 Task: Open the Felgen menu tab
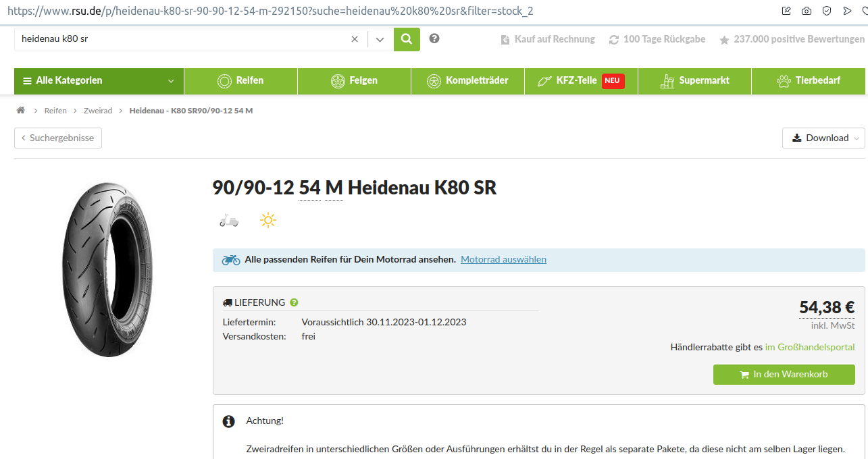point(354,80)
